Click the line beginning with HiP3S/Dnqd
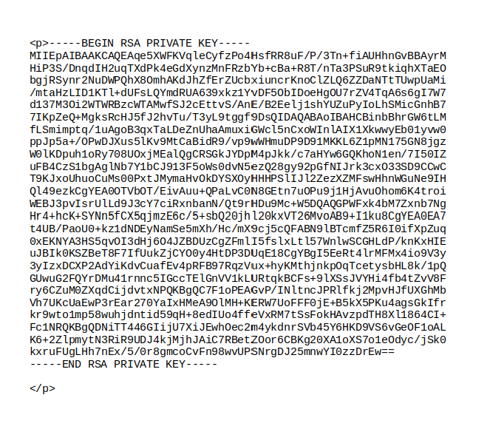504x429 pixels. 238,68
